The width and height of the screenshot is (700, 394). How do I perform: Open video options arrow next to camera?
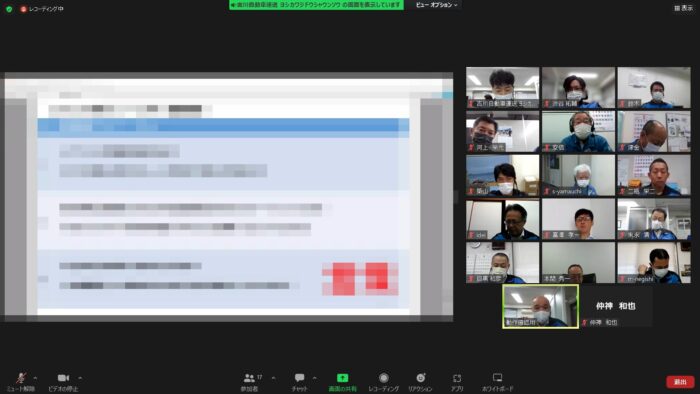pyautogui.click(x=80, y=378)
